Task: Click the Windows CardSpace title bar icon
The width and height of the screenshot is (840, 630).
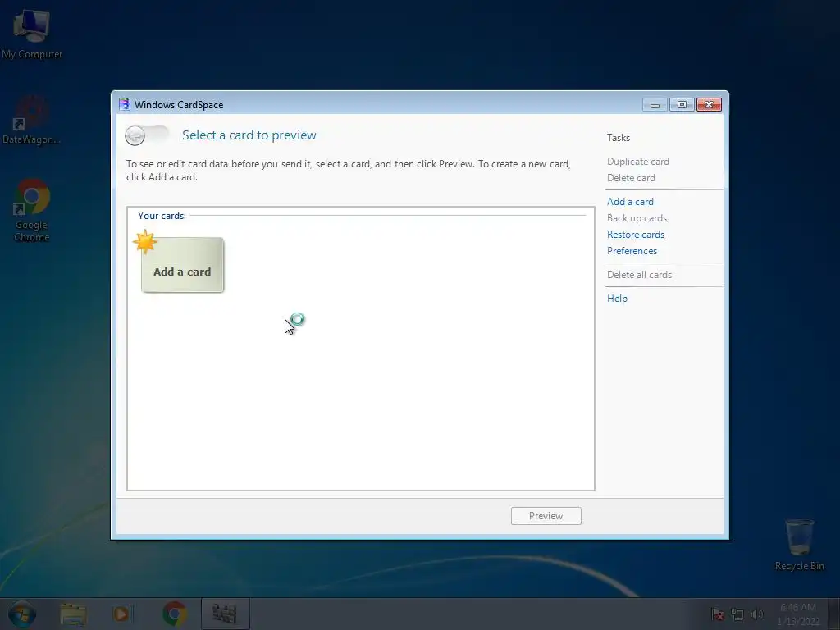Action: [125, 104]
